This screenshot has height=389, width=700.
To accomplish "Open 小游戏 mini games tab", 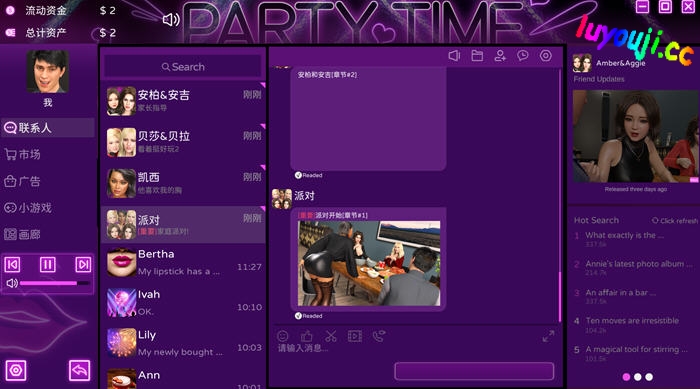I will [47, 208].
